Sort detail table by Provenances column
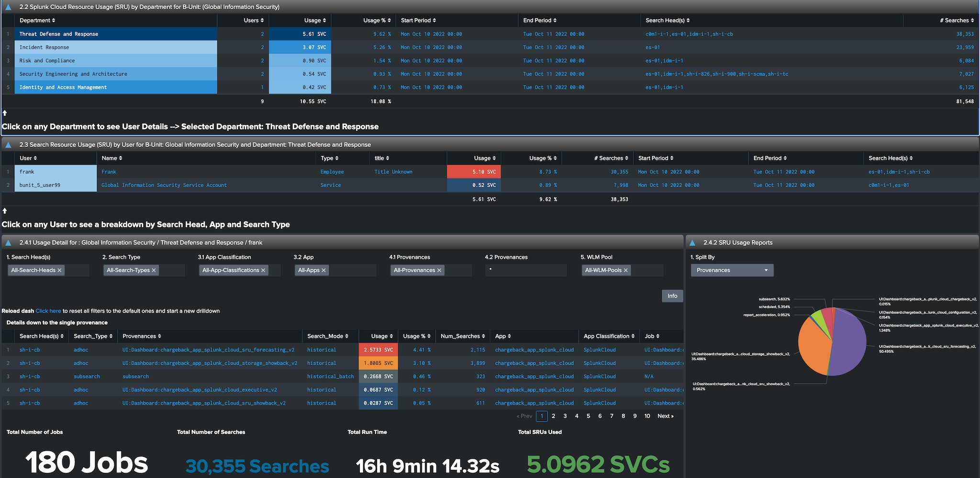Viewport: 980px width, 478px height. 142,336
